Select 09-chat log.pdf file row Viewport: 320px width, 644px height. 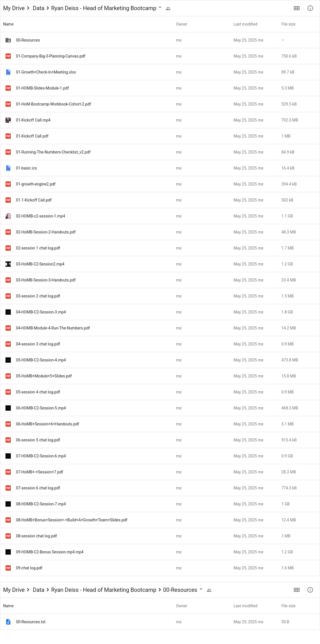(x=160, y=568)
